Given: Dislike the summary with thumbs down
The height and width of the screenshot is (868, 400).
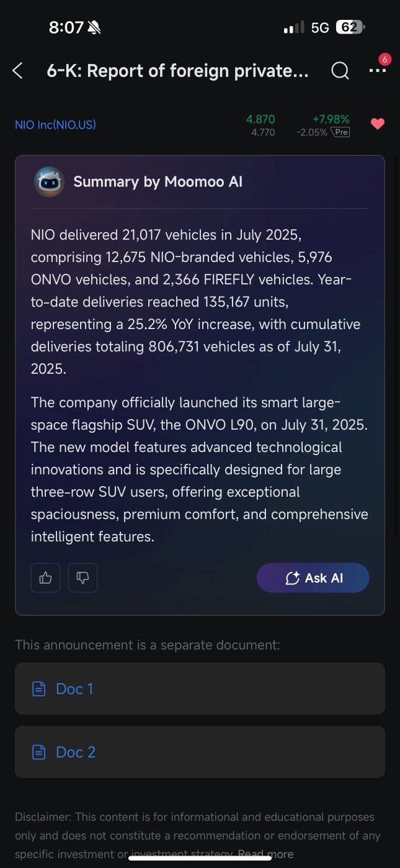Looking at the screenshot, I should 82,578.
